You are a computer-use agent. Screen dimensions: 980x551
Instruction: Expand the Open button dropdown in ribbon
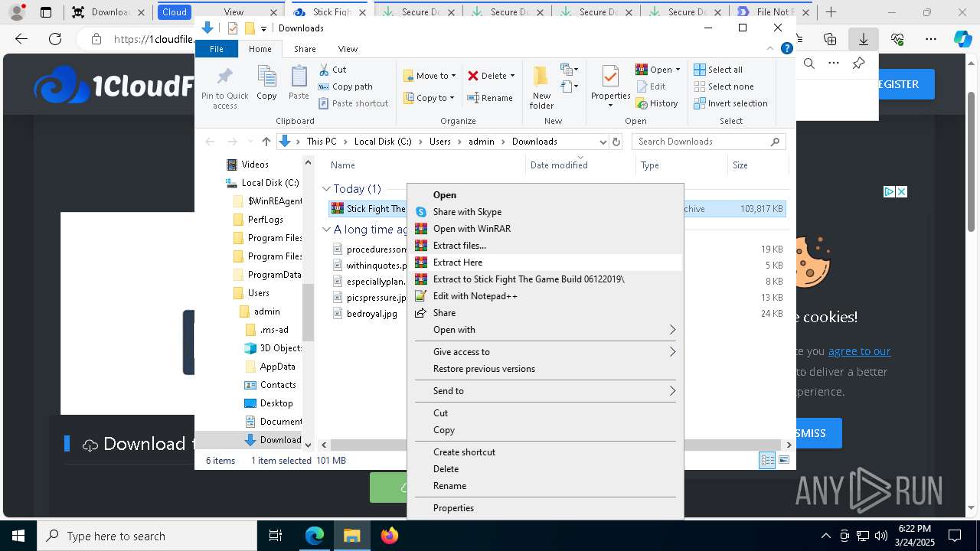click(678, 70)
